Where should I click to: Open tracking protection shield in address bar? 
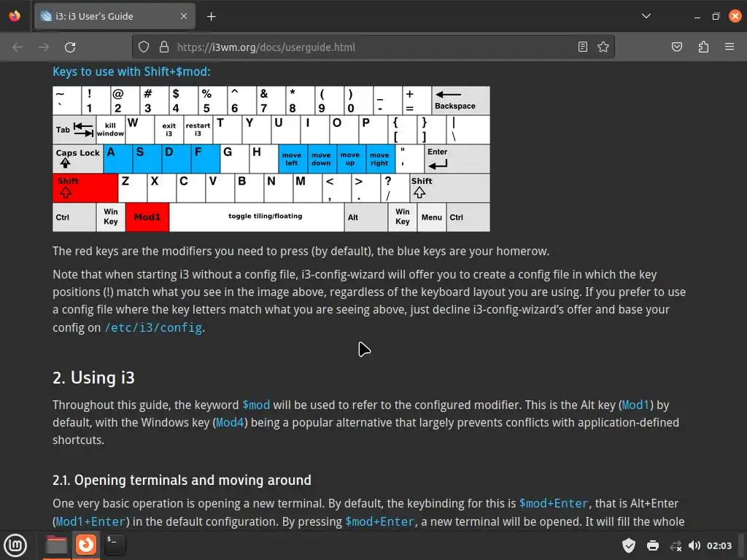pyautogui.click(x=144, y=47)
